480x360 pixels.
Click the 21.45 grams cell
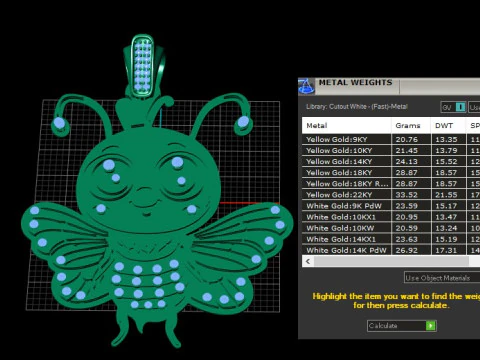click(x=411, y=150)
